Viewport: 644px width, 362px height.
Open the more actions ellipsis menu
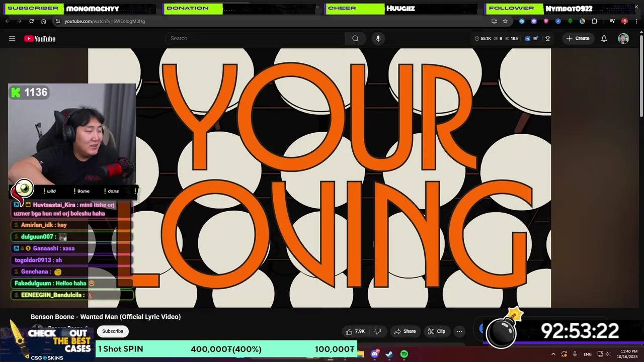(x=459, y=331)
